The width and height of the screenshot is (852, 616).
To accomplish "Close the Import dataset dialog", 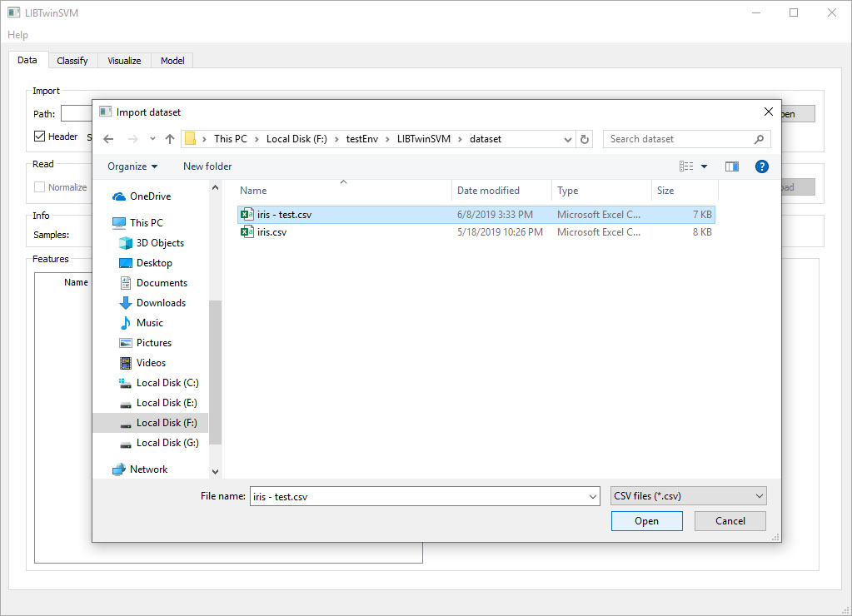I will pyautogui.click(x=769, y=112).
